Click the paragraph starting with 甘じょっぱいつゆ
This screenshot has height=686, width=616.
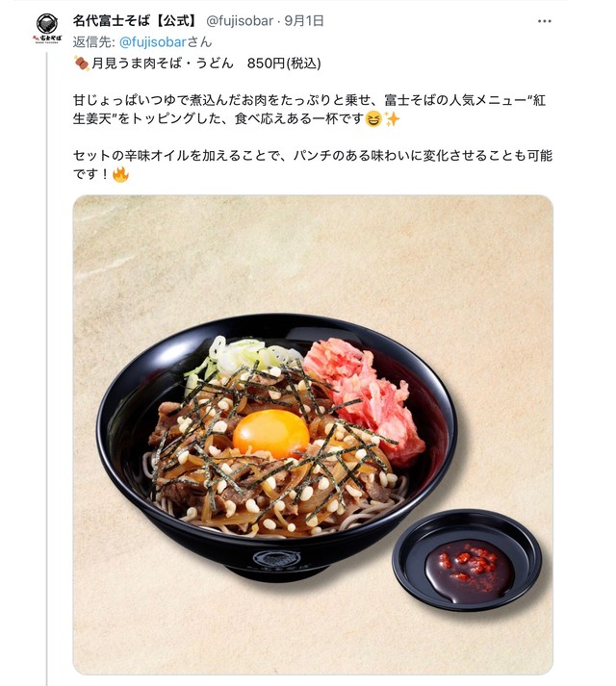pos(309,110)
